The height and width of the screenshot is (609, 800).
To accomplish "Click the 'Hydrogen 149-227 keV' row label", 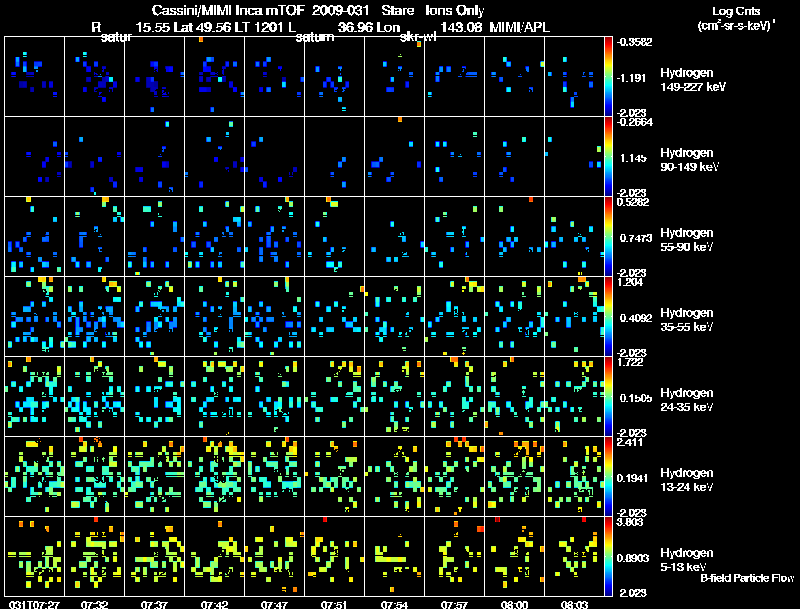I will pyautogui.click(x=693, y=80).
